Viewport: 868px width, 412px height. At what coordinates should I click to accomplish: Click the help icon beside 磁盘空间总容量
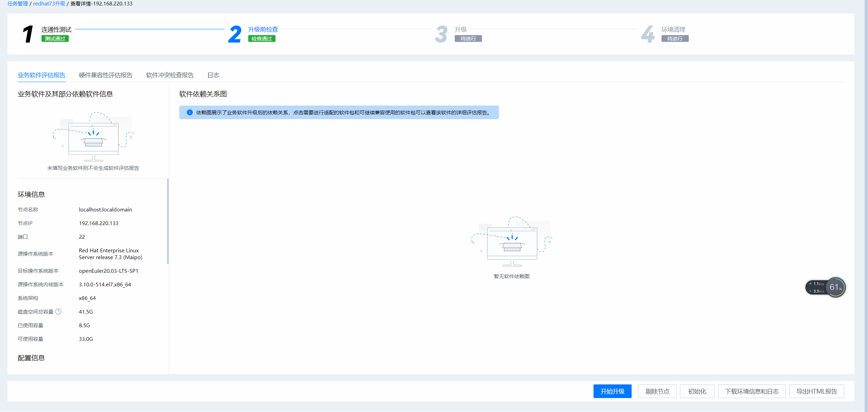coord(59,312)
